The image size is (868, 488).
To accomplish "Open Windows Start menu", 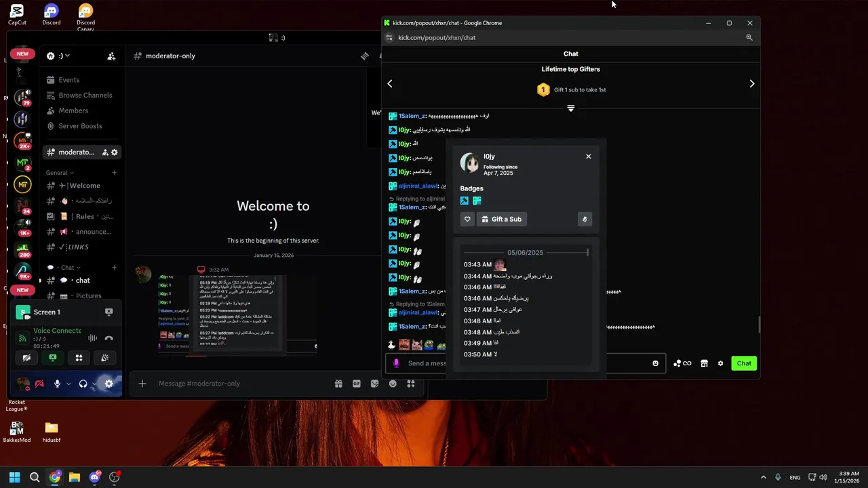I will [14, 477].
